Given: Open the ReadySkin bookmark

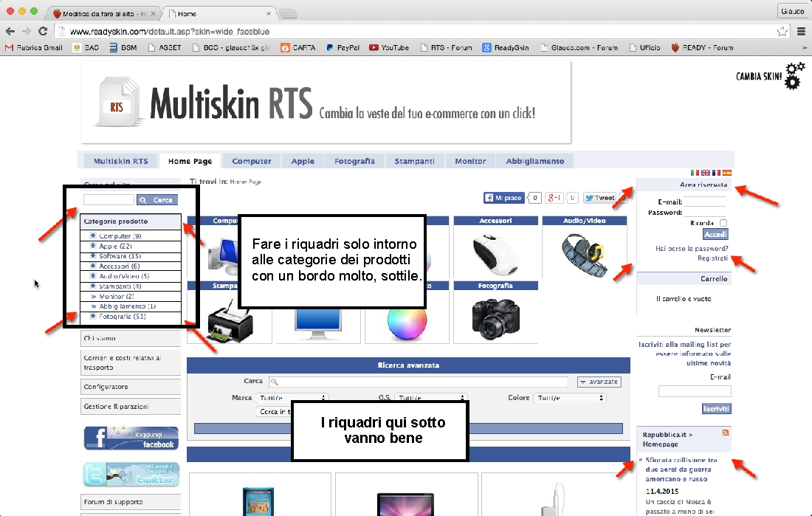Looking at the screenshot, I should pos(506,48).
